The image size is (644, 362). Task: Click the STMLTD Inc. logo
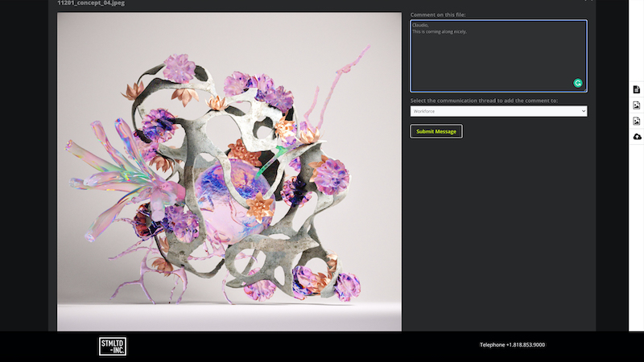(113, 346)
